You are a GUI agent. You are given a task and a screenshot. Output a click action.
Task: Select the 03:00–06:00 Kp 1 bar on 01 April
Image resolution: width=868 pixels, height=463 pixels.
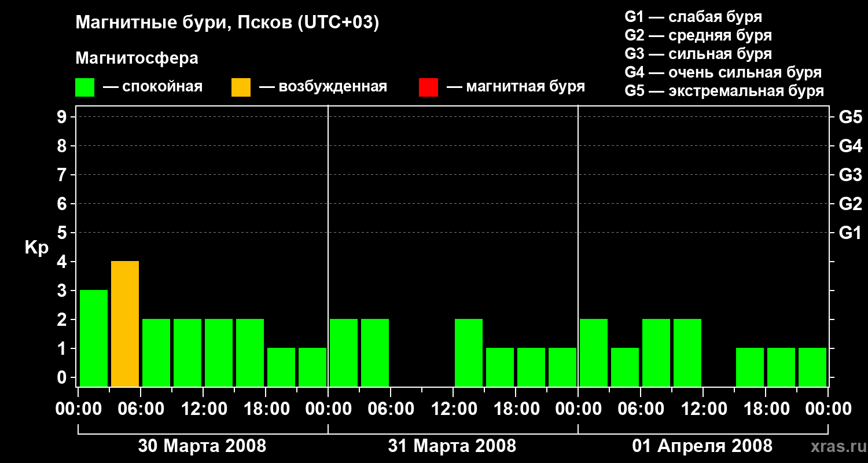(625, 367)
